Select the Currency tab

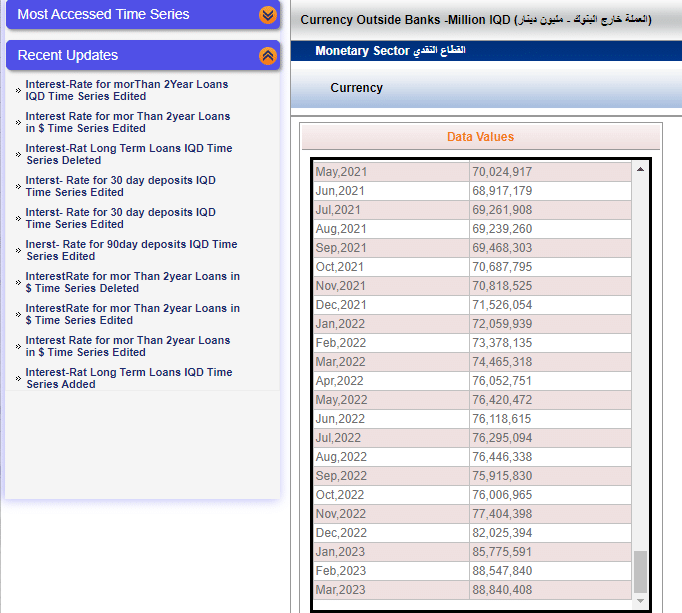point(356,88)
